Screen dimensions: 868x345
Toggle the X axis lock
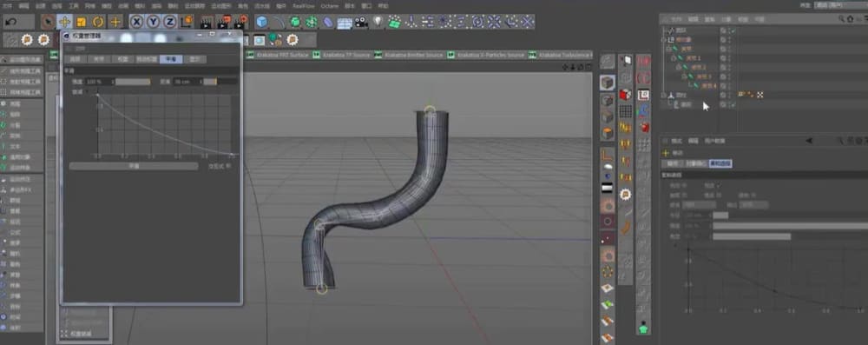pyautogui.click(x=136, y=23)
